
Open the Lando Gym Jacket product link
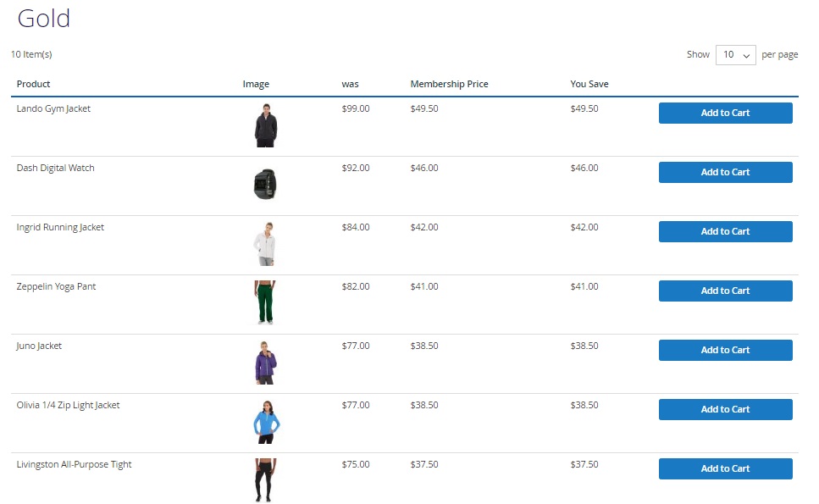tap(53, 108)
